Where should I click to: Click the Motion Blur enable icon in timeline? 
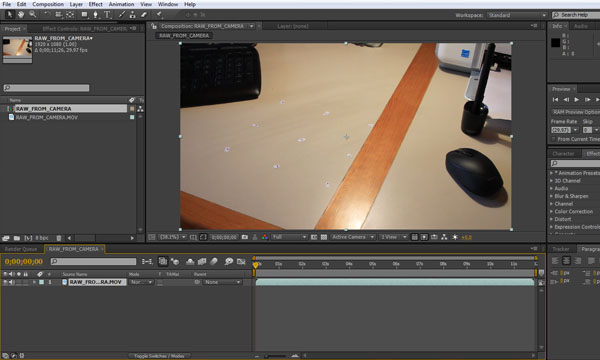(214, 262)
